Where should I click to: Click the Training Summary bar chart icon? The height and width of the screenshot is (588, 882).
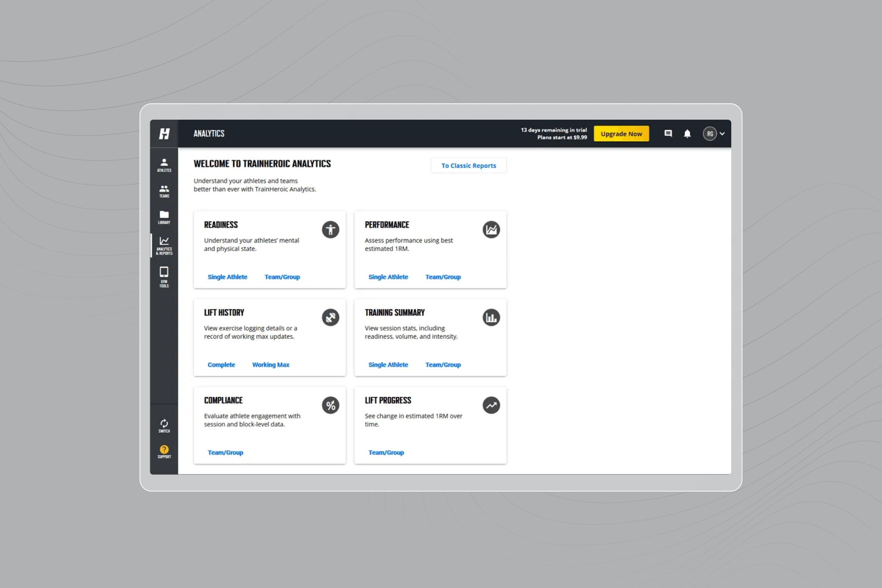pos(491,317)
